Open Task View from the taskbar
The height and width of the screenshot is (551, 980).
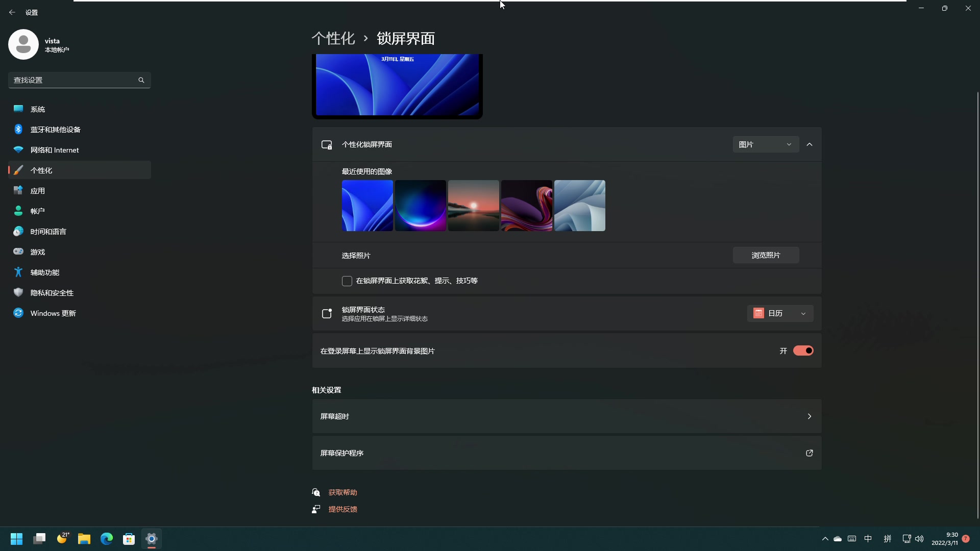39,539
